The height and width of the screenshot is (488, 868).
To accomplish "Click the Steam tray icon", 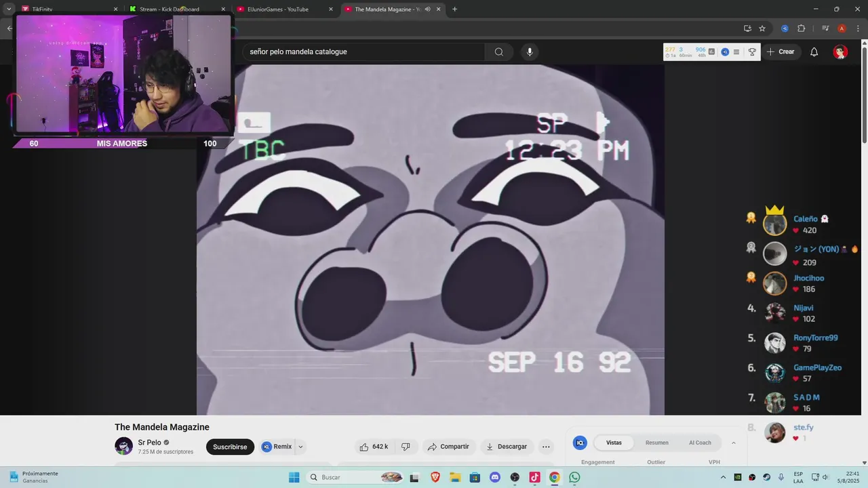I will click(766, 477).
